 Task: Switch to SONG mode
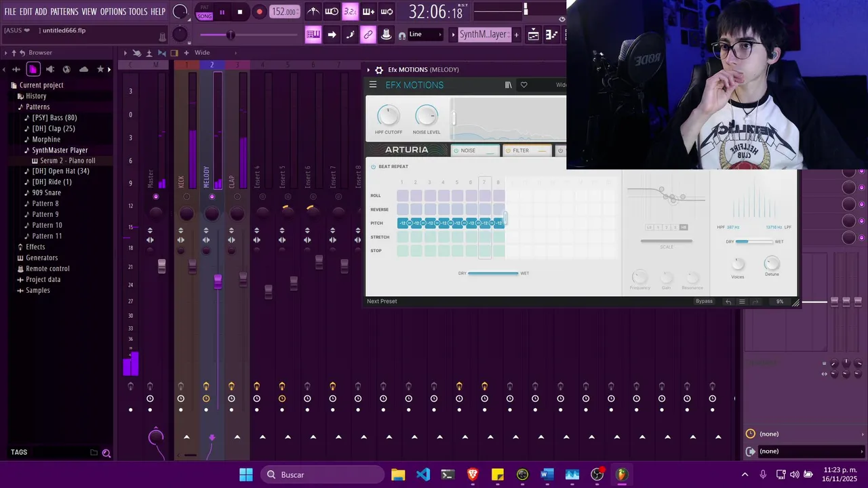click(205, 16)
